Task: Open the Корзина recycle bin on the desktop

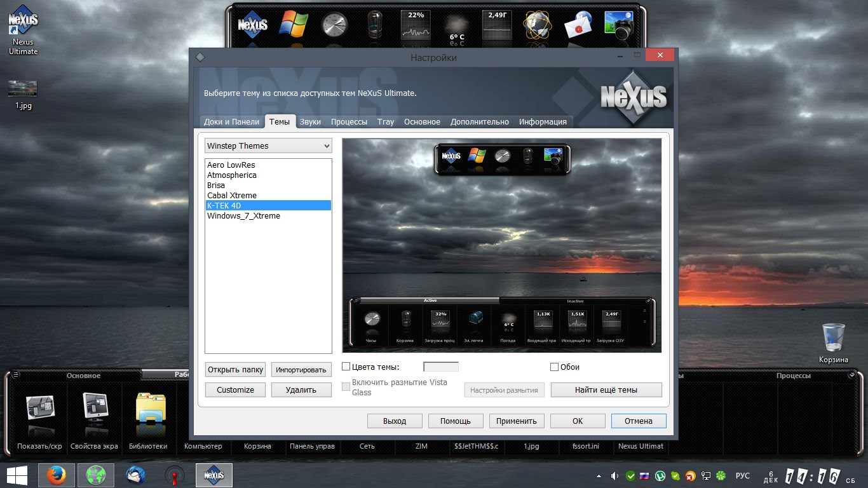Action: [833, 344]
